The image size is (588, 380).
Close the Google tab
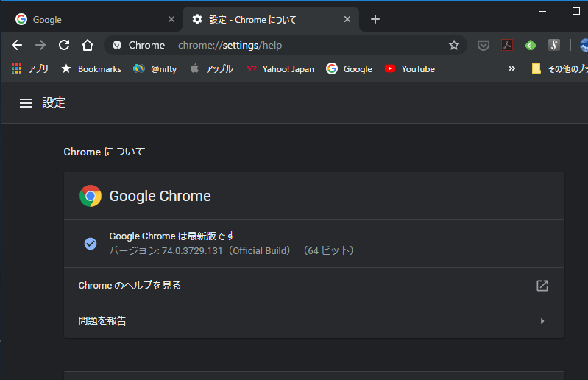pyautogui.click(x=171, y=19)
